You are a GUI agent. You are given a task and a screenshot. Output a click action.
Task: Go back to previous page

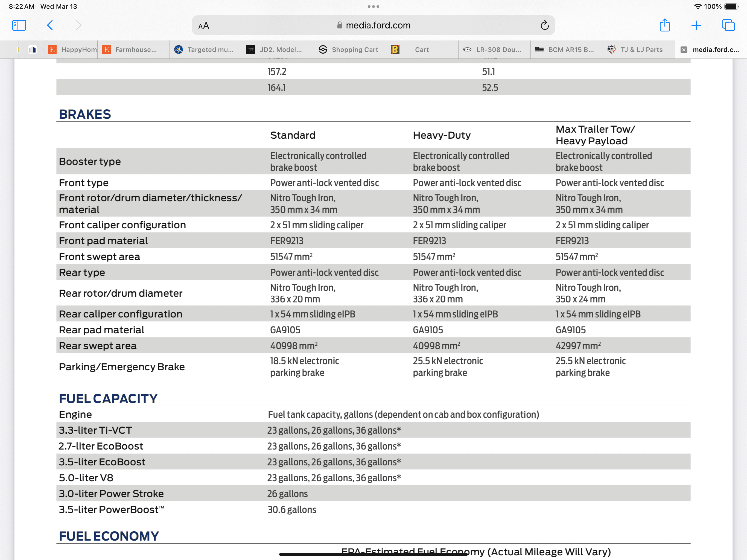tap(50, 25)
